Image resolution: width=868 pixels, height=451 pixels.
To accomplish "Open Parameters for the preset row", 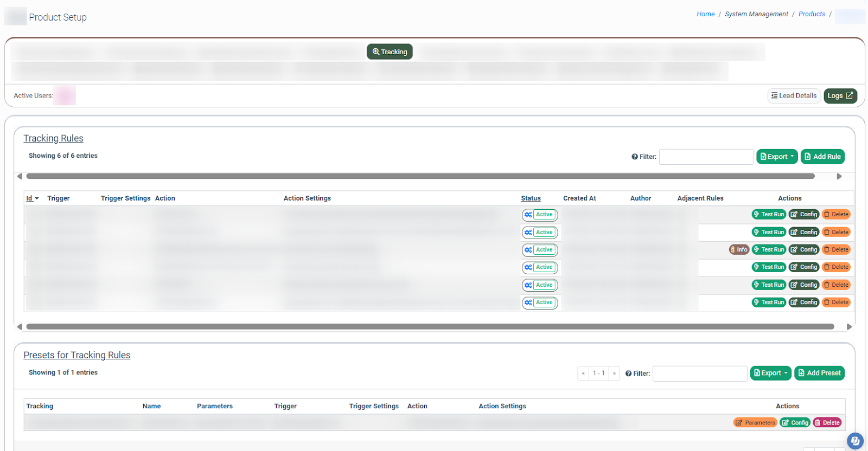I will [755, 423].
